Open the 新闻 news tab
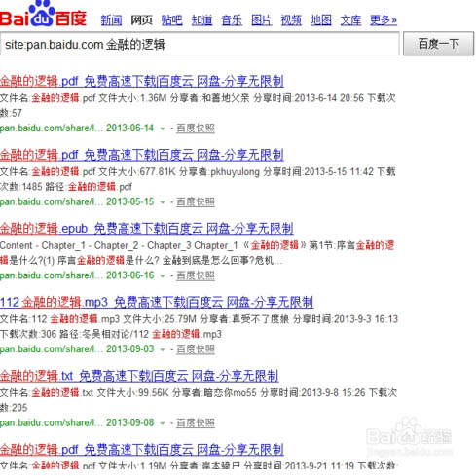This screenshot has width=476, height=476. point(111,20)
